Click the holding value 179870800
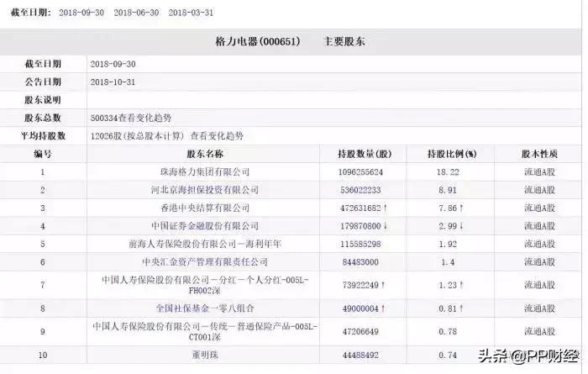The height and width of the screenshot is (374, 588). 360,226
